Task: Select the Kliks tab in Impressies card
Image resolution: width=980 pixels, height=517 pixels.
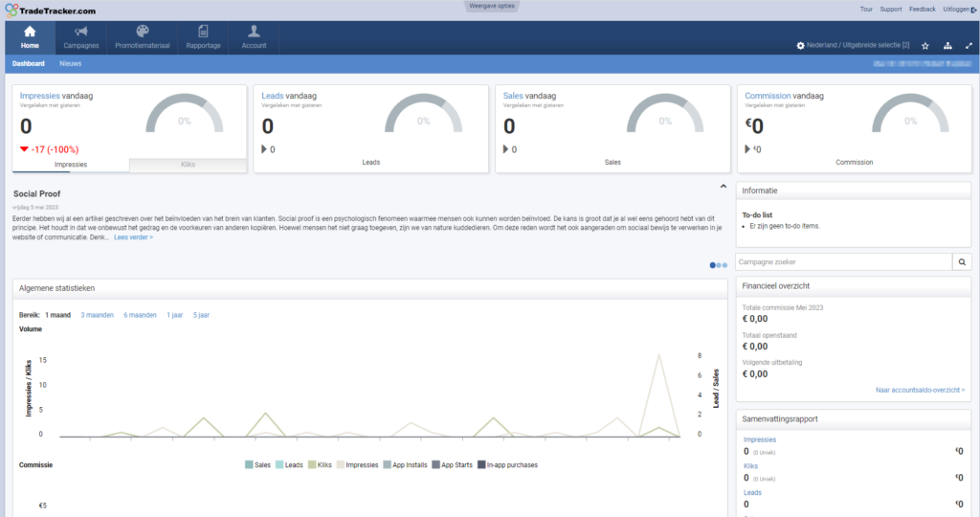Action: 188,165
